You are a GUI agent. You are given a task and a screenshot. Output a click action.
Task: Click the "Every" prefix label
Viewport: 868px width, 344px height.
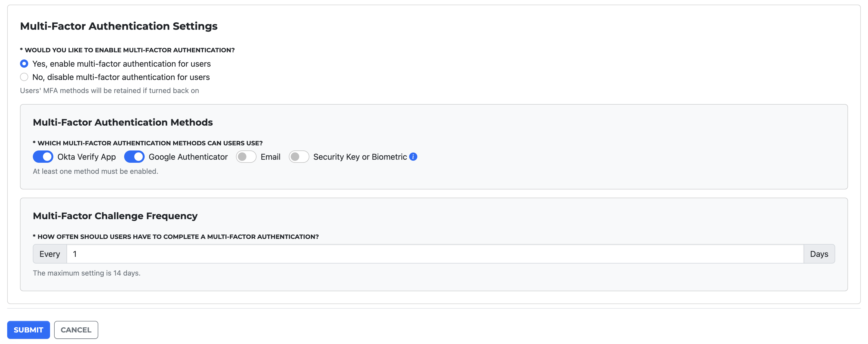click(50, 254)
